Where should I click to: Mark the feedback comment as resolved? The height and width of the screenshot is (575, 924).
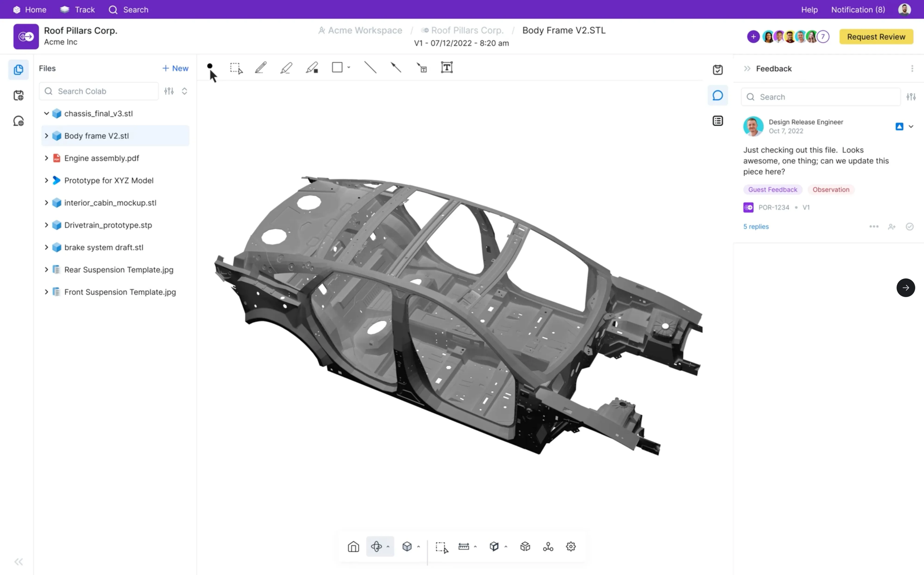(x=910, y=227)
